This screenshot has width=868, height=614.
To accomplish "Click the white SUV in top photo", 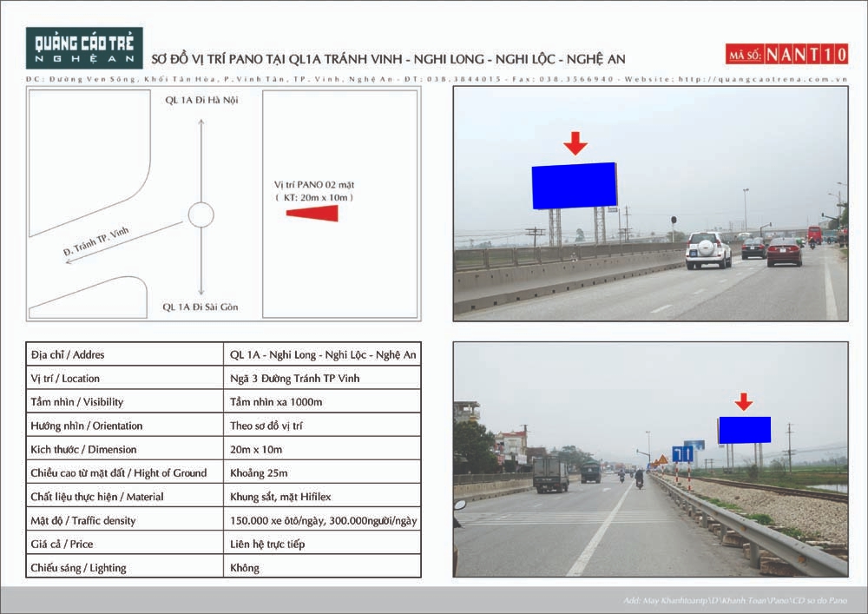I will (x=708, y=250).
